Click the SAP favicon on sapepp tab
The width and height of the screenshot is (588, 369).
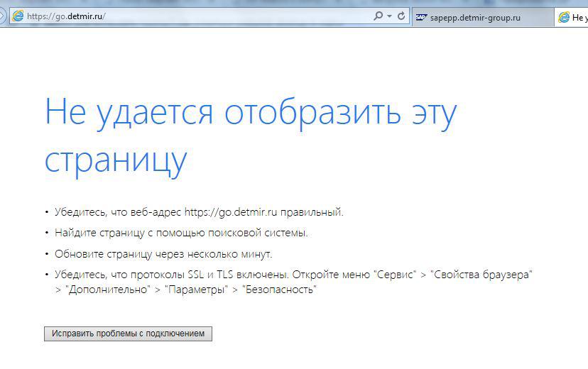(x=421, y=18)
